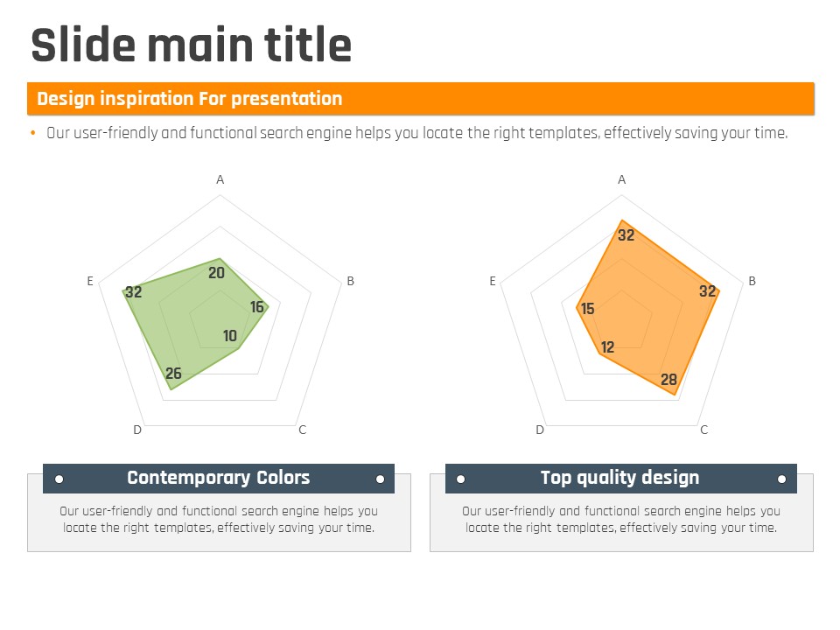
Task: Click the "Slide main title" heading
Action: [191, 45]
